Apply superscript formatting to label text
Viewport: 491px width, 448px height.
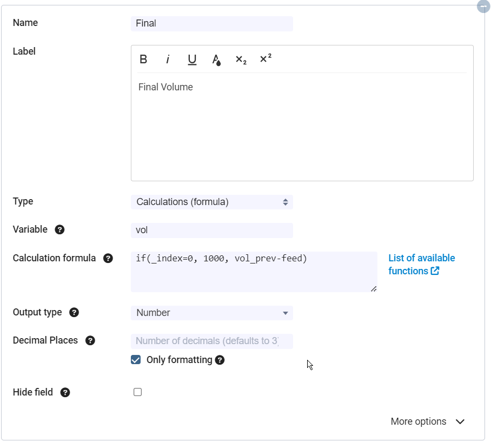[x=266, y=59]
